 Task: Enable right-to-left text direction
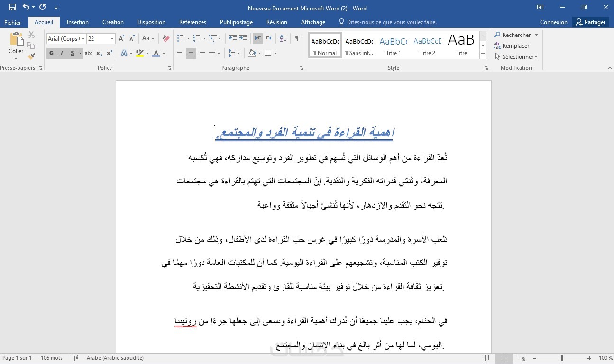268,38
